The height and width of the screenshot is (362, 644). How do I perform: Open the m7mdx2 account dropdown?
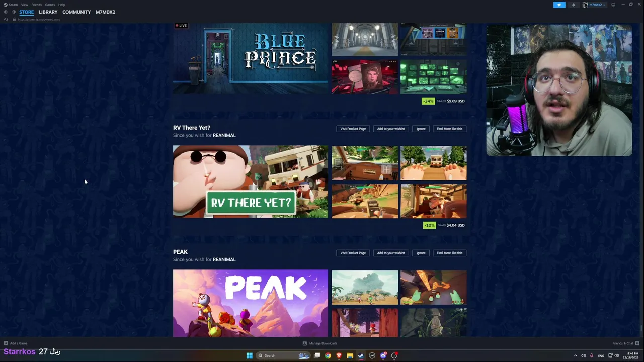tap(597, 5)
